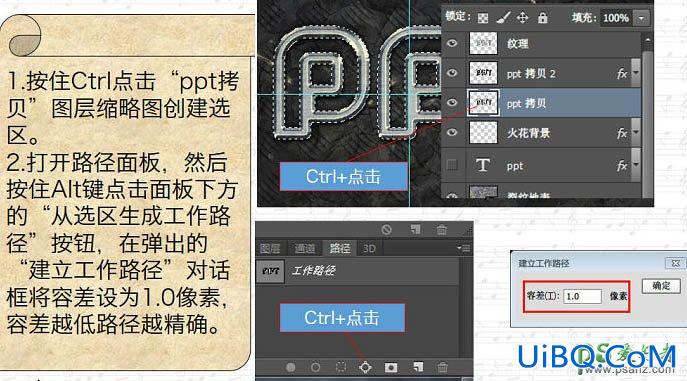Toggle the eye of selected ppt 拷贝 layer
This screenshot has width=687, height=381.
452,102
